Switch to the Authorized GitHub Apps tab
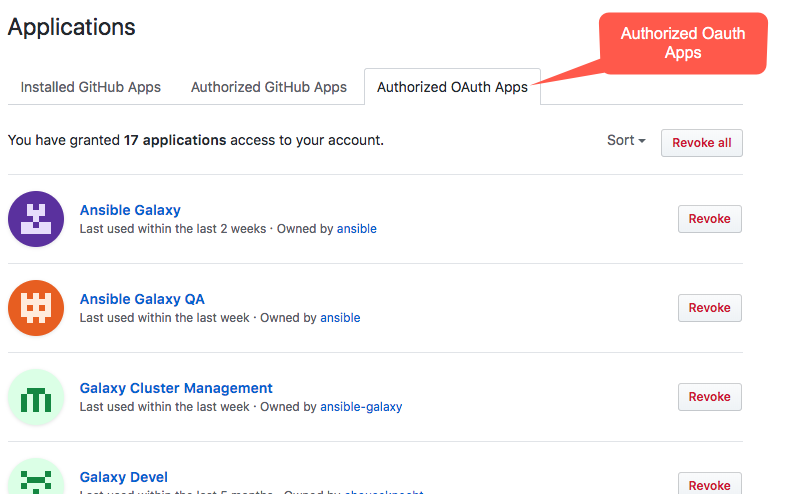 269,87
